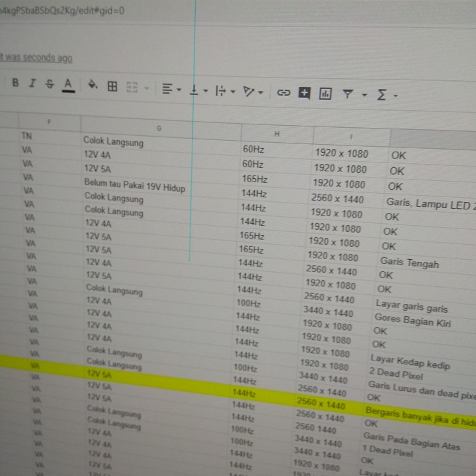Click the insert chart icon
The width and height of the screenshot is (476, 476).
point(325,94)
